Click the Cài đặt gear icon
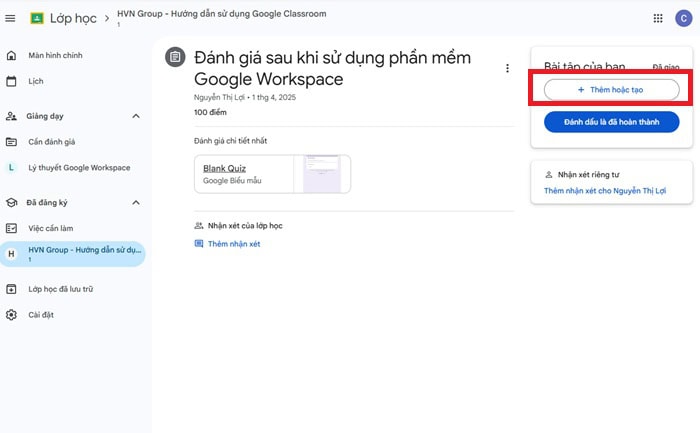Viewport: 700px width, 433px height. 11,315
